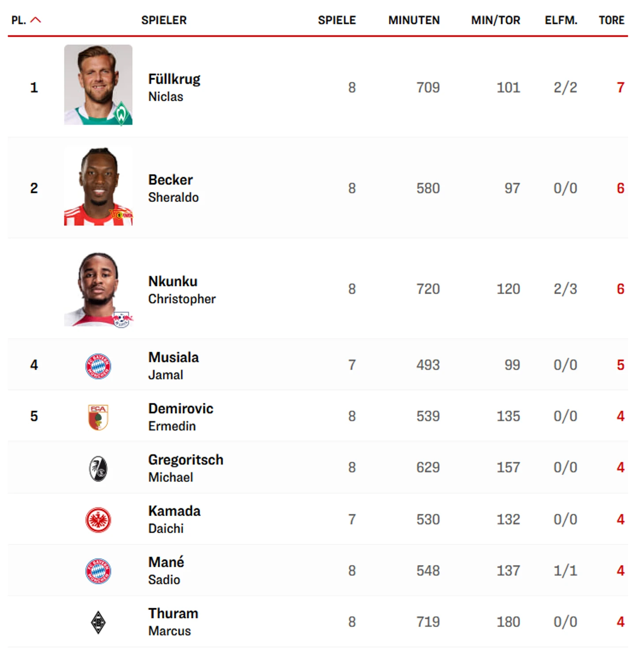This screenshot has height=648, width=644.
Task: Click the Eintracht Frankfurt eagle logo beside Kamada
Action: point(98,520)
